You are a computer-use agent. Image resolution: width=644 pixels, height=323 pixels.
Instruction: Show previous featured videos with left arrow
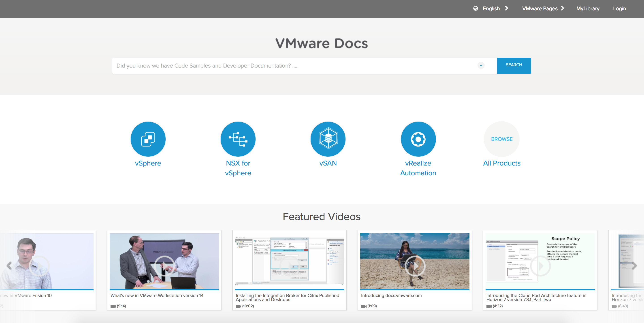point(9,266)
